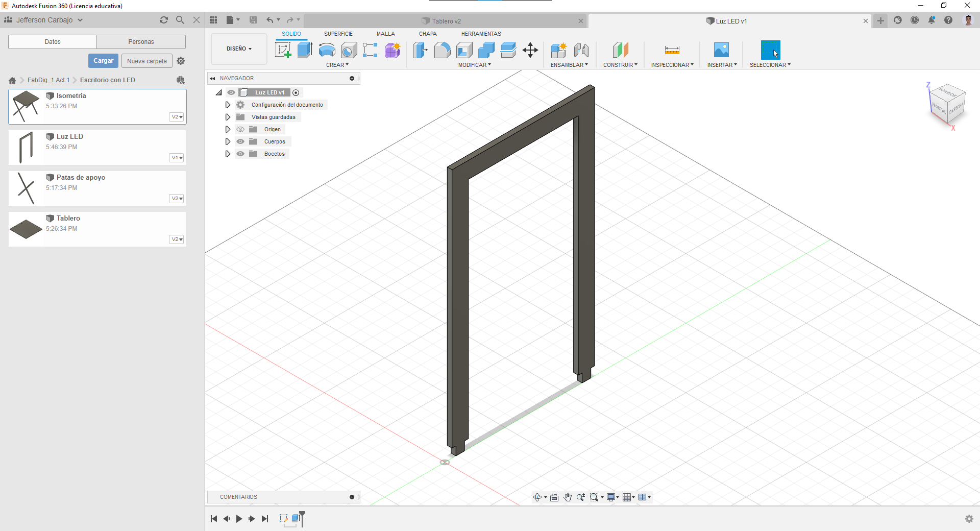Select the Offset Face tool
Screen dimensions: 980x531
click(508, 50)
